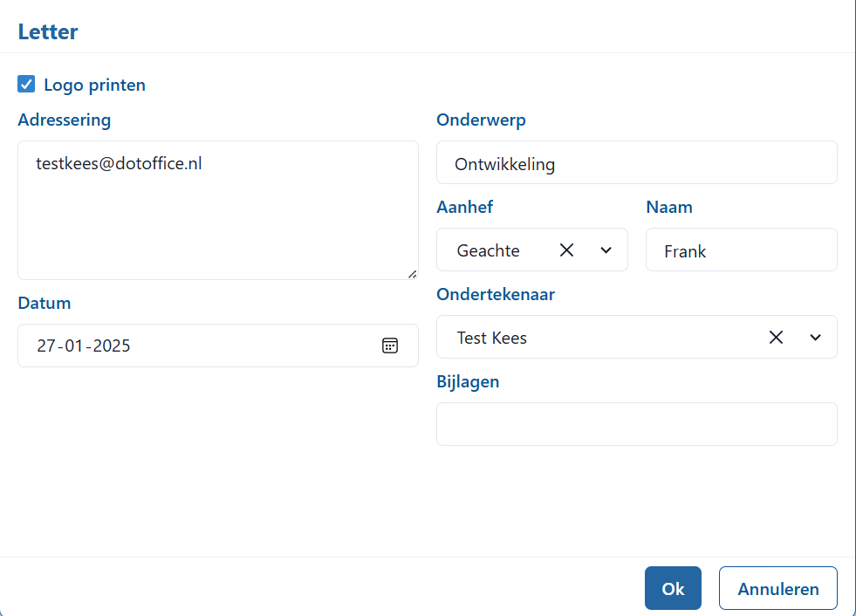This screenshot has width=856, height=616.
Task: Uncheck the Logo printen checkbox
Action: click(26, 85)
